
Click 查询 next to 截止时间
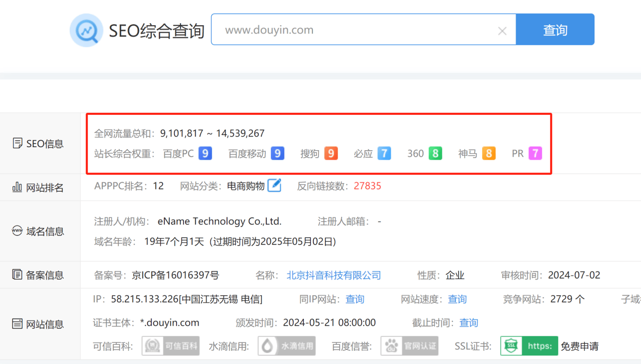[469, 323]
